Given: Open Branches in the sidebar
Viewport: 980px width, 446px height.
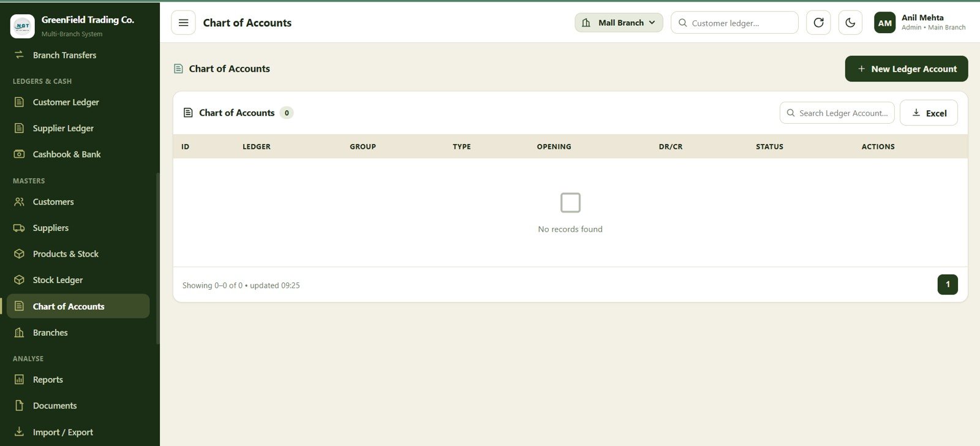Looking at the screenshot, I should [x=78, y=333].
